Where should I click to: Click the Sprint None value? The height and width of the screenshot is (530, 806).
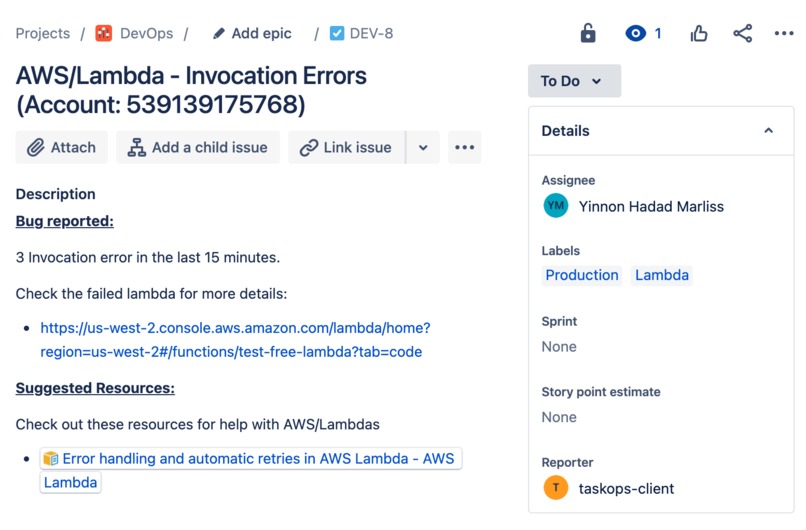(559, 347)
